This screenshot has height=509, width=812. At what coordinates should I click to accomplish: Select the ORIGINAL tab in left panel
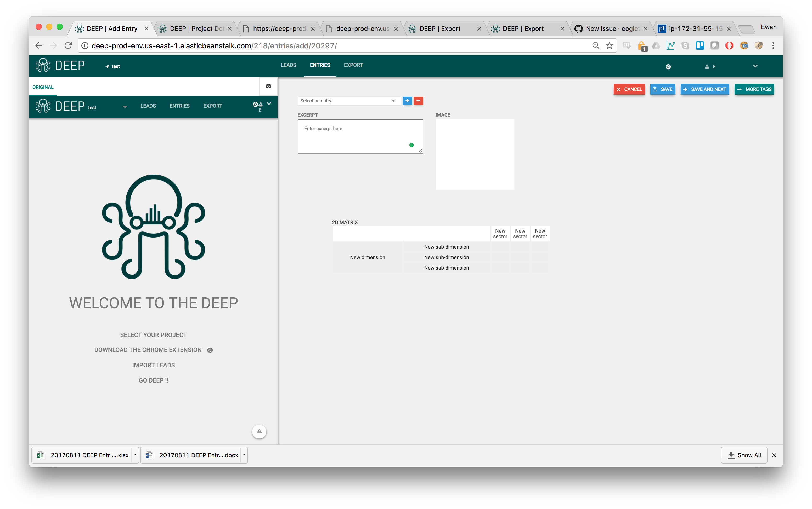pos(43,87)
